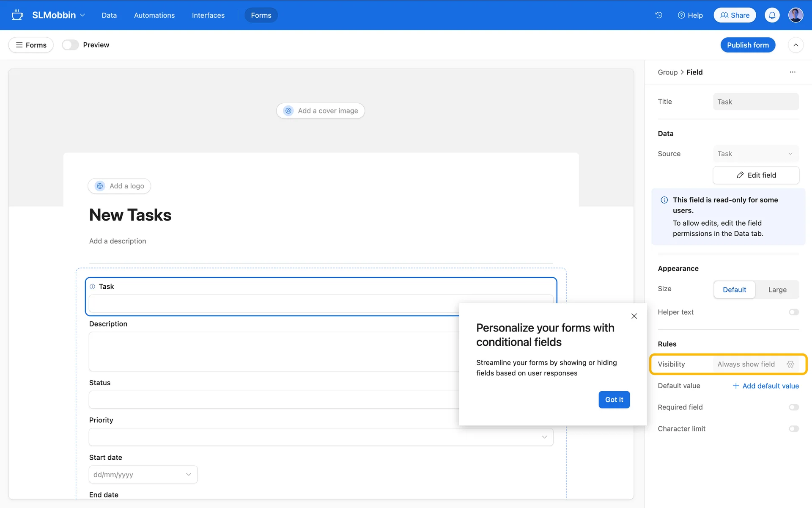Click the coffee cup app logo

17,15
